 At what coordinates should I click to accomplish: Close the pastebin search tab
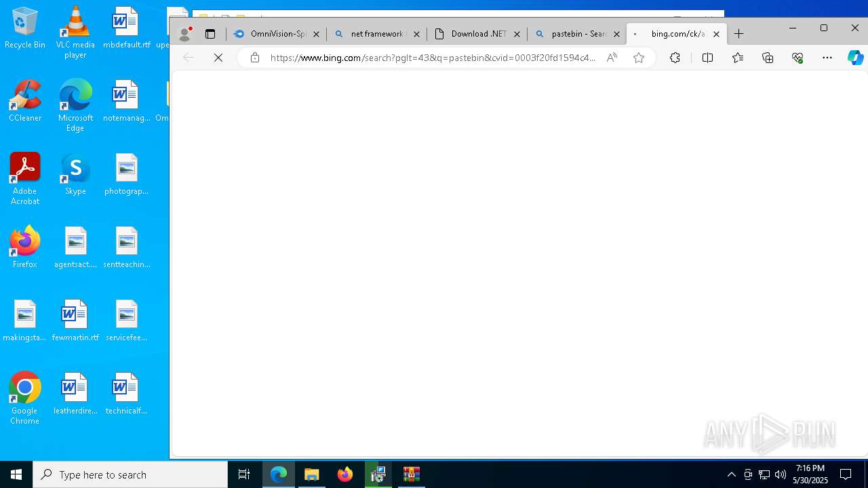[x=616, y=34]
